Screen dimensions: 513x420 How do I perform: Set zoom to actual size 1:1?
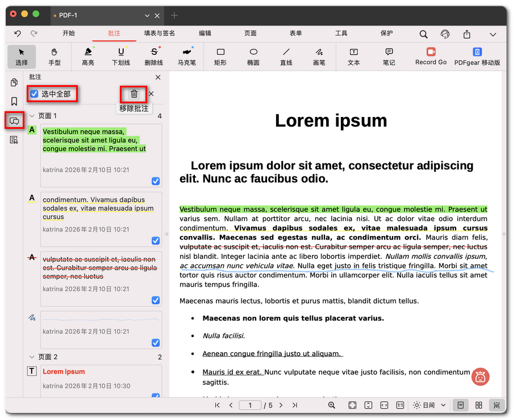click(x=400, y=405)
